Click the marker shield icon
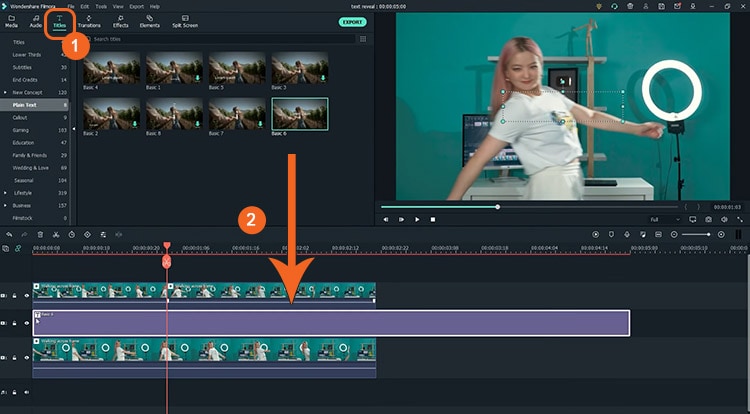Screen dimensions: 750x414 coord(611,235)
